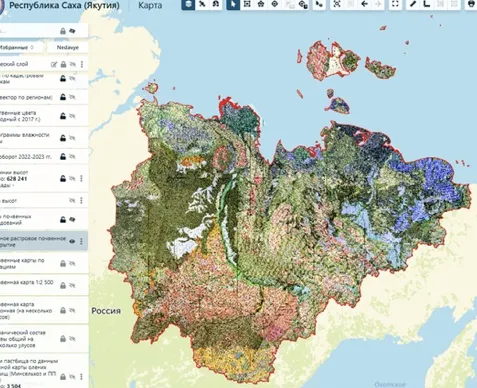Screen dimensions: 477x388
Task: Click the node edit point tool icon
Action: [319, 4]
